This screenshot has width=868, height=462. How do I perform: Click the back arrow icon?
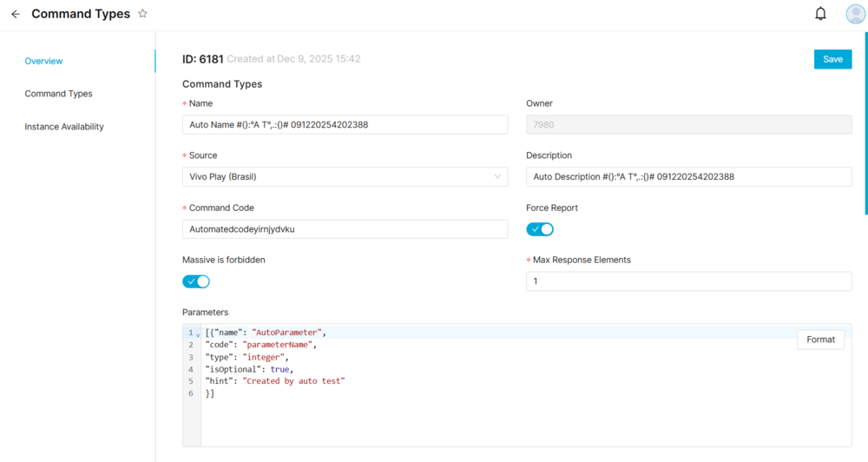15,14
